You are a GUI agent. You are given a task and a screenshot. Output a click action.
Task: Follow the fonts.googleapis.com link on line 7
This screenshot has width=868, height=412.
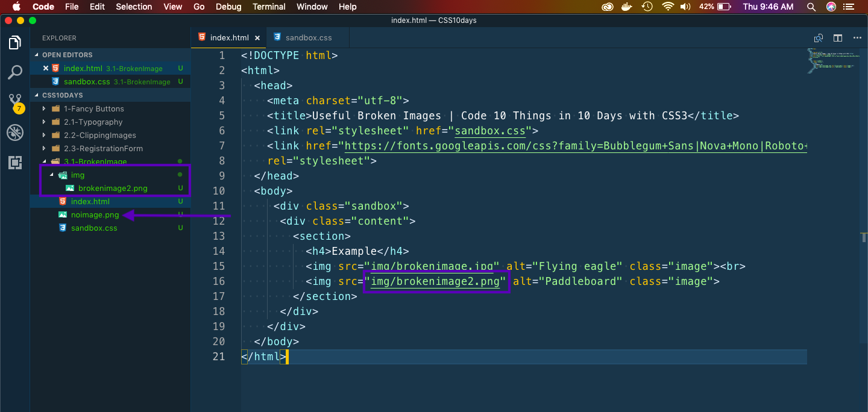575,146
